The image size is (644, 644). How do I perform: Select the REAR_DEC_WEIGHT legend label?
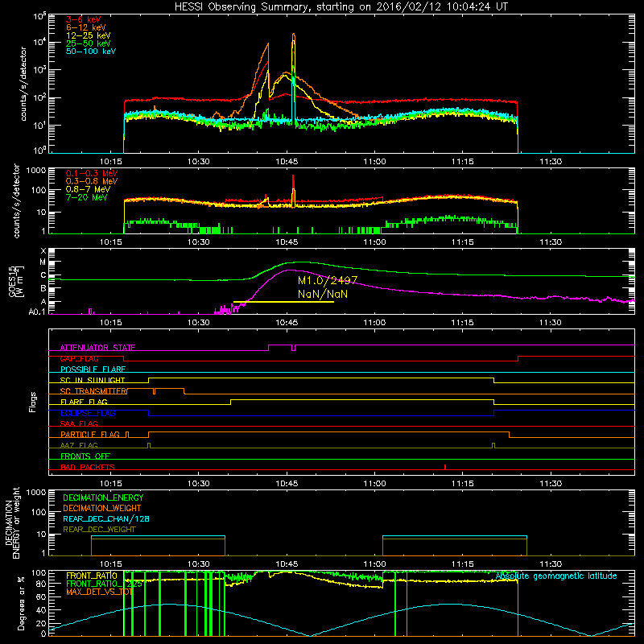99,530
